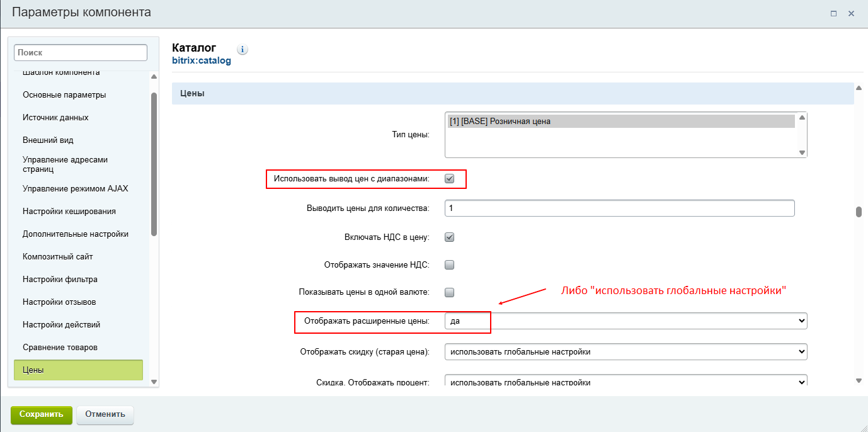Click the info icon beside Каталог title

pyautogui.click(x=243, y=49)
